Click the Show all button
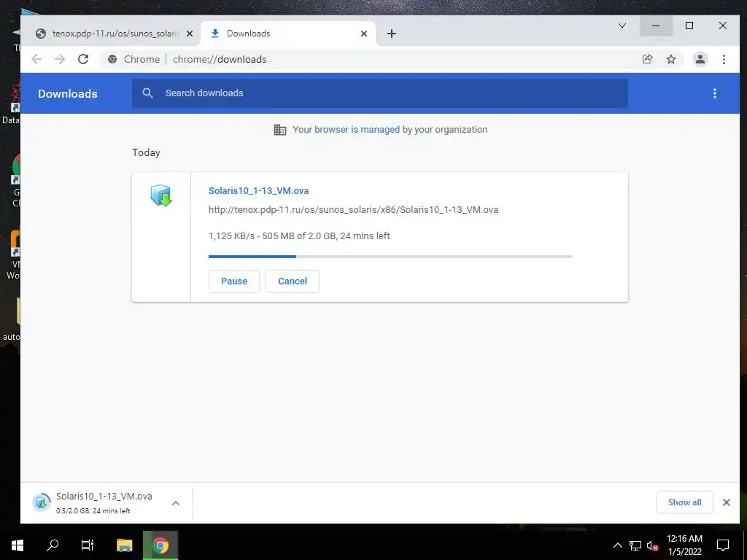Screen dimensions: 747x560 pos(684,502)
